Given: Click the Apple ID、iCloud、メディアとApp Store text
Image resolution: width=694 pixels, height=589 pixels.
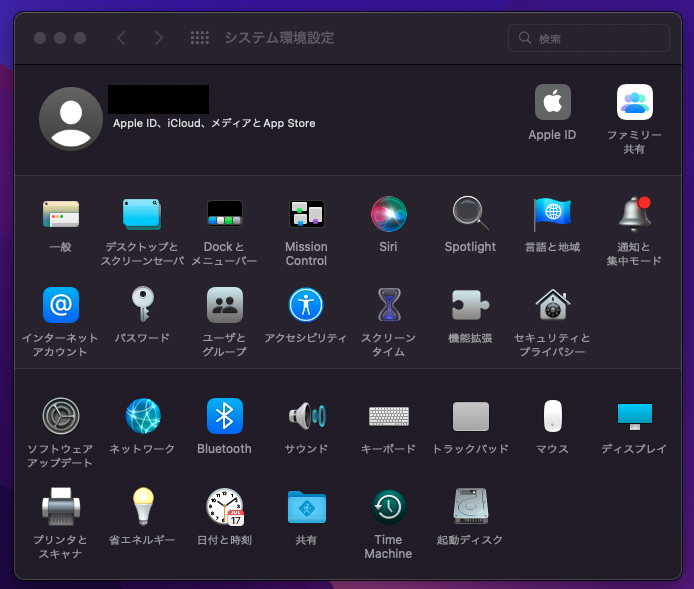Looking at the screenshot, I should [x=214, y=123].
